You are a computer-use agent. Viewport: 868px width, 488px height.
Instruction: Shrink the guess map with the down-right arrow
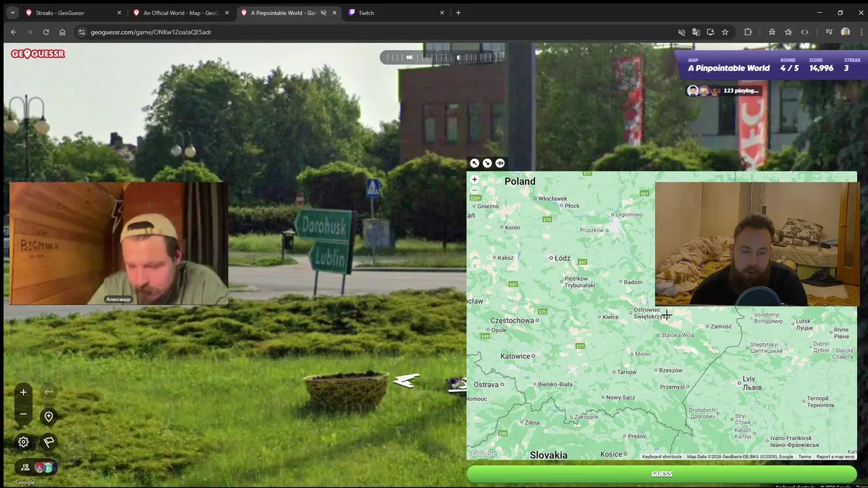487,163
